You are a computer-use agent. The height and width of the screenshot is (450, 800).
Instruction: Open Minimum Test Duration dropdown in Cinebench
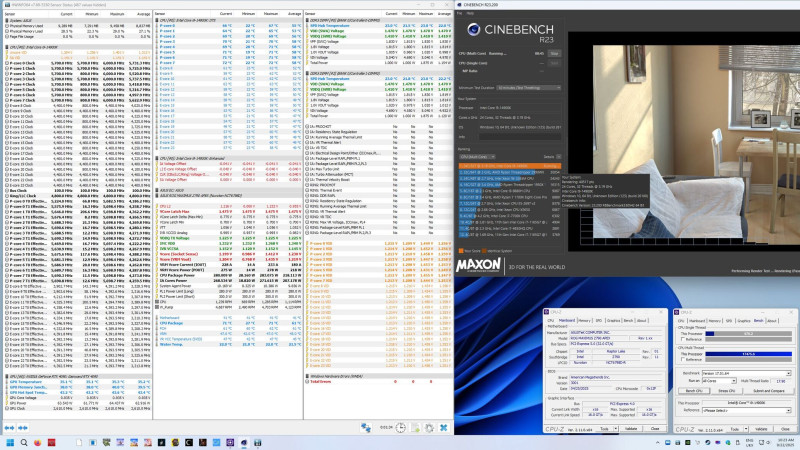pyautogui.click(x=529, y=88)
